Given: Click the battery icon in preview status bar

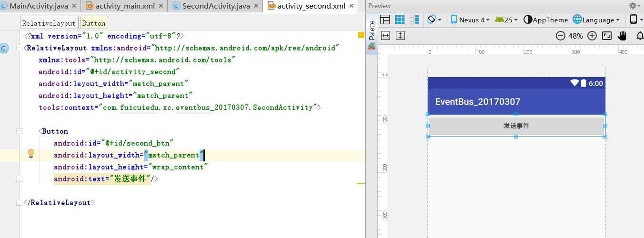Looking at the screenshot, I should tap(584, 83).
